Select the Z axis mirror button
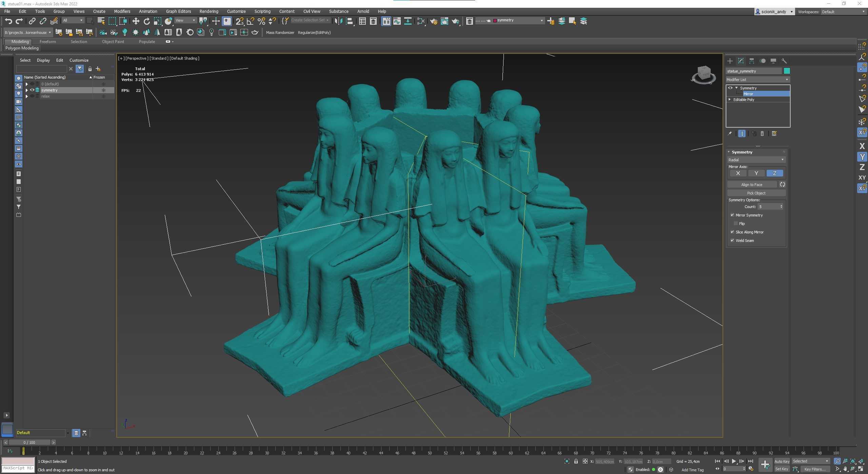This screenshot has height=474, width=868. pos(774,173)
